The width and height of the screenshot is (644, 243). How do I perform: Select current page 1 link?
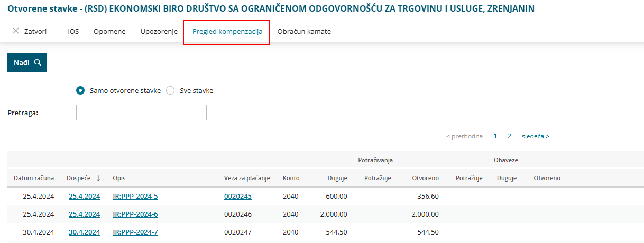[x=495, y=136]
